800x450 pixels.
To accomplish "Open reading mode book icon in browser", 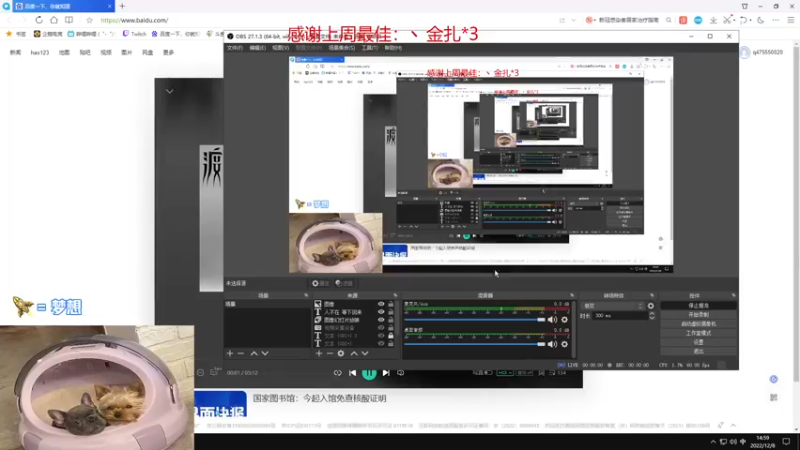I will point(69,20).
